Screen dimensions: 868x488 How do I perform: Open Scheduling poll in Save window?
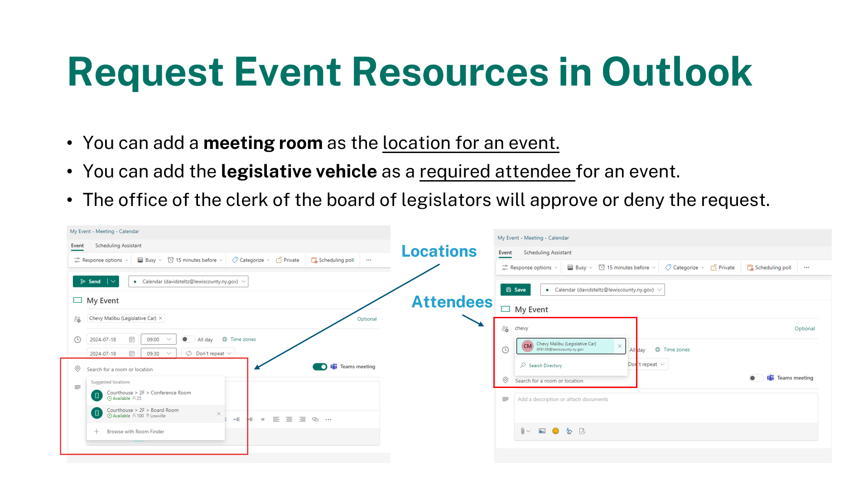769,268
